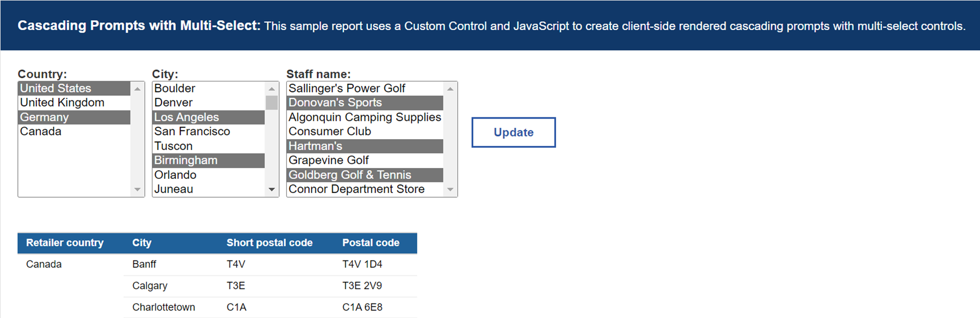The image size is (980, 318).
Task: Select Canada in Country list
Action: [41, 132]
